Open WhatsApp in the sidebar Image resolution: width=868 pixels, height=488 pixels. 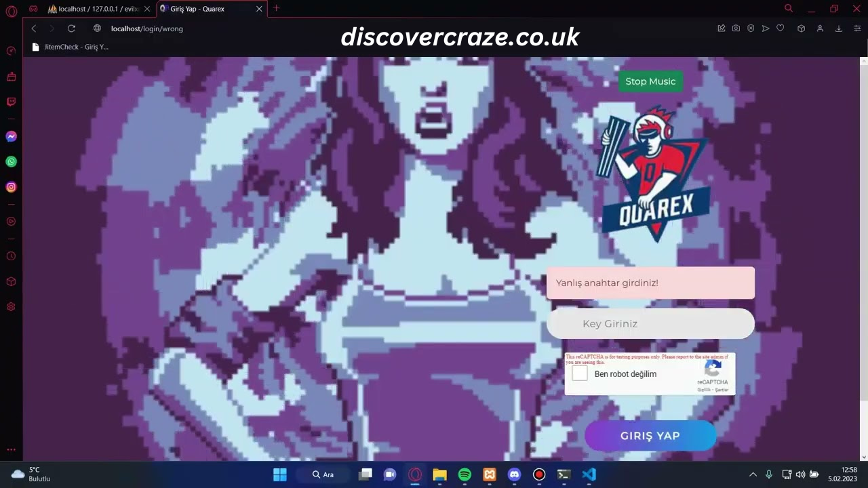point(11,161)
